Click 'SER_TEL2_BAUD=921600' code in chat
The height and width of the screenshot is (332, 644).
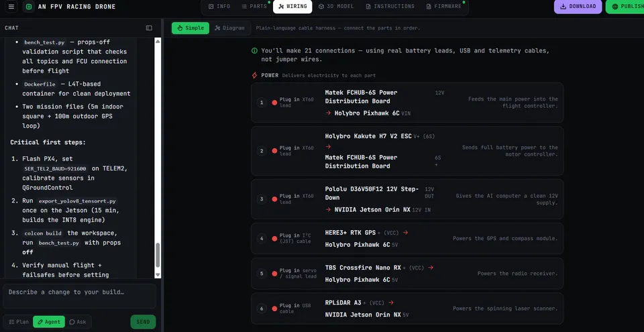pos(55,168)
